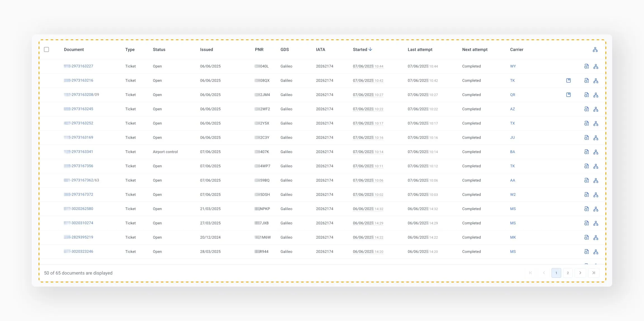
Task: Click the bookmark box icon in the TK 08QX row
Action: click(568, 80)
